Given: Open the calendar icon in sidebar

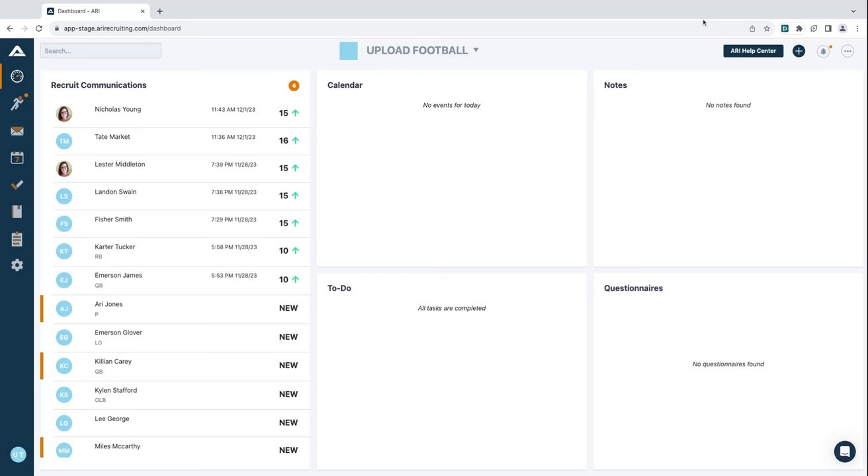Looking at the screenshot, I should [17, 158].
